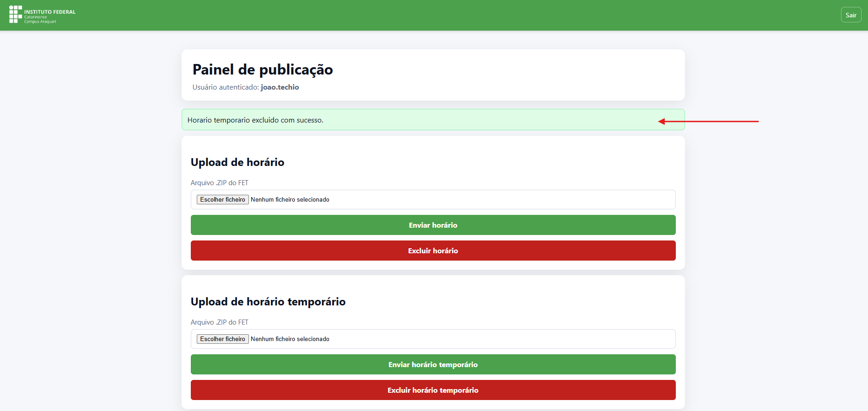This screenshot has height=411, width=868.
Task: Send with the Enviar horário temporário button
Action: [x=433, y=364]
